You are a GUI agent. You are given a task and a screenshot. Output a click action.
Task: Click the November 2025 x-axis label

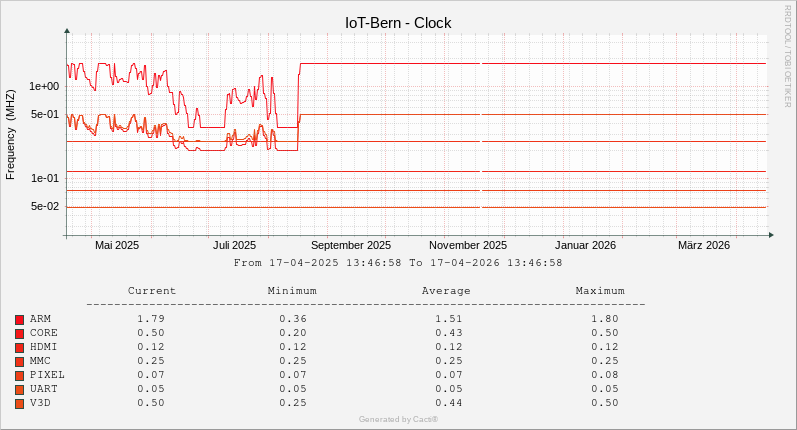click(x=468, y=245)
